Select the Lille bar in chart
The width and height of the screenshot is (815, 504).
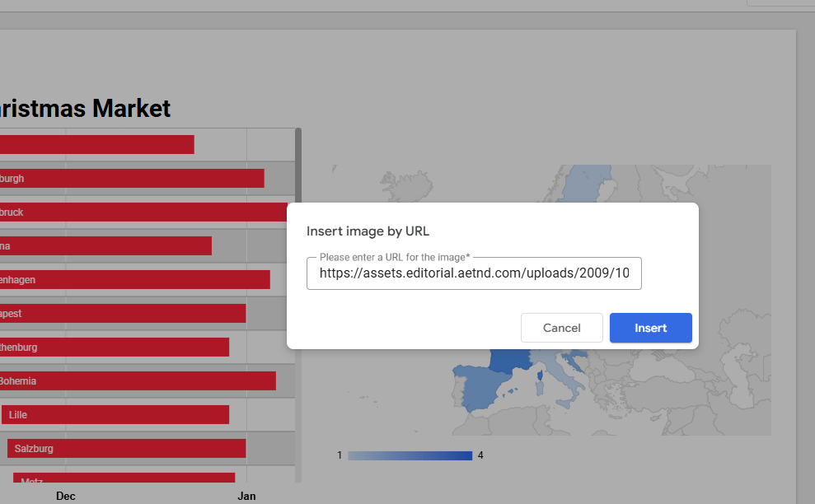coord(115,415)
